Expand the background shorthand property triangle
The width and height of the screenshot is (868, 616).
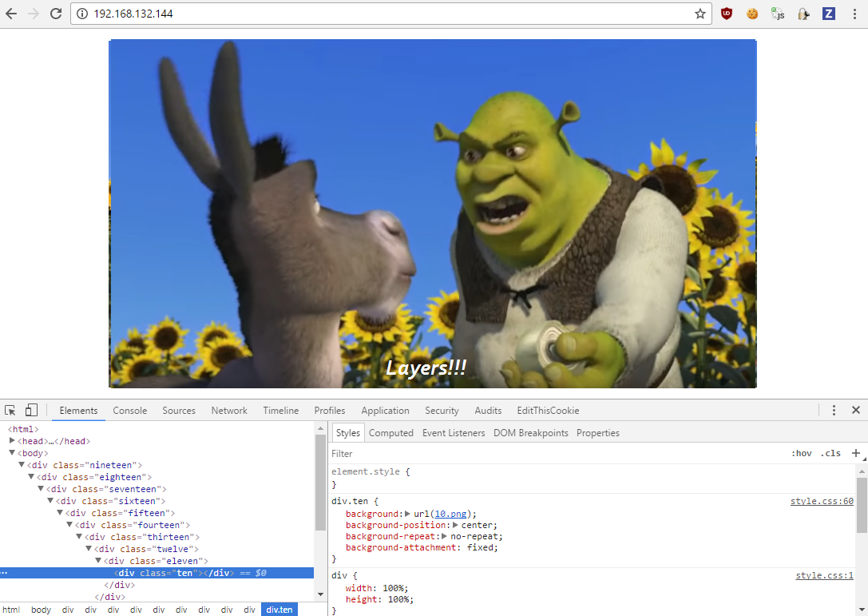tap(407, 514)
